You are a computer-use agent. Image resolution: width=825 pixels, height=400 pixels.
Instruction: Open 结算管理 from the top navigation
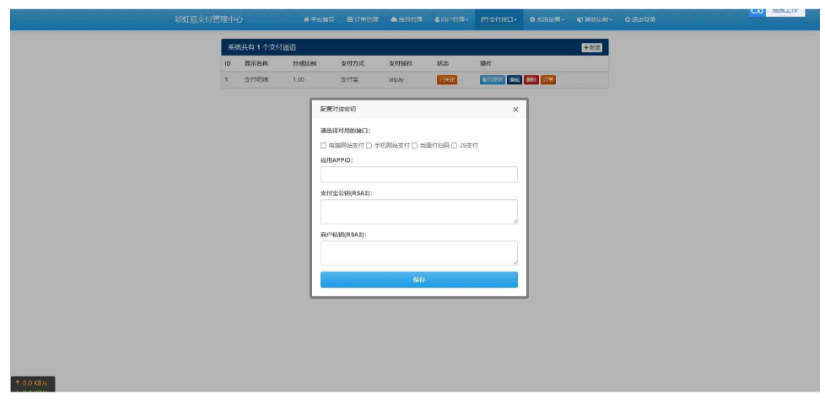click(x=407, y=19)
